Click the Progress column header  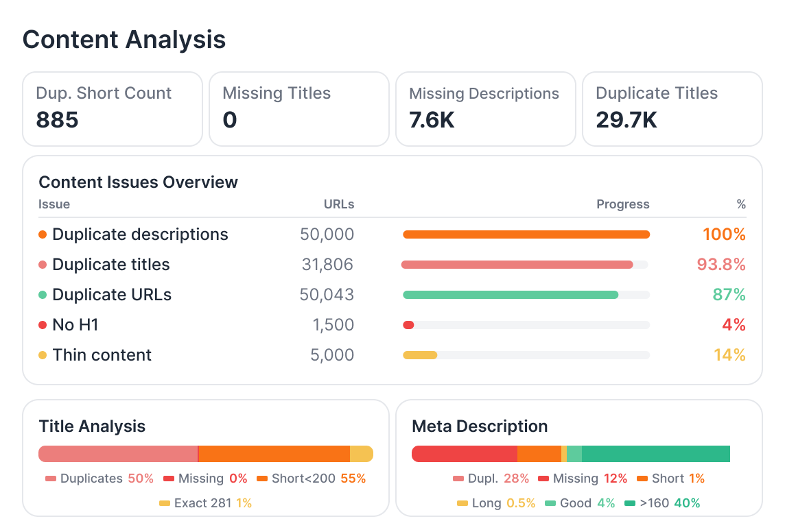coord(623,204)
